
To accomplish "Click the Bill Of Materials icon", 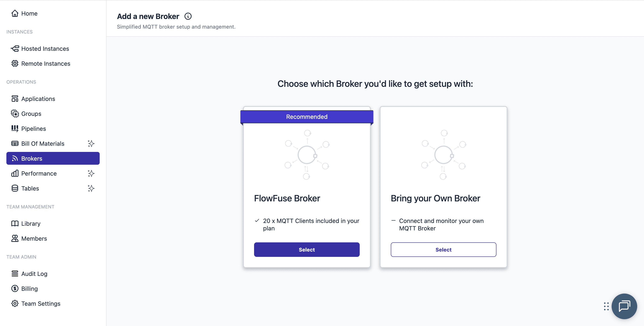I will pyautogui.click(x=15, y=143).
